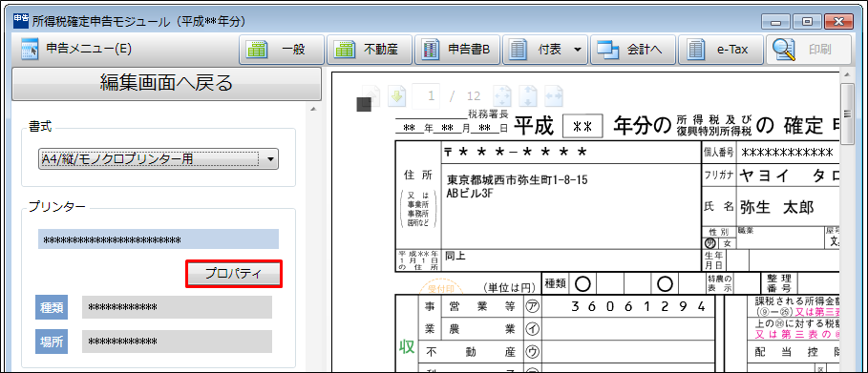Click the left panel scroll up arrow
The image size is (868, 373).
[x=313, y=109]
